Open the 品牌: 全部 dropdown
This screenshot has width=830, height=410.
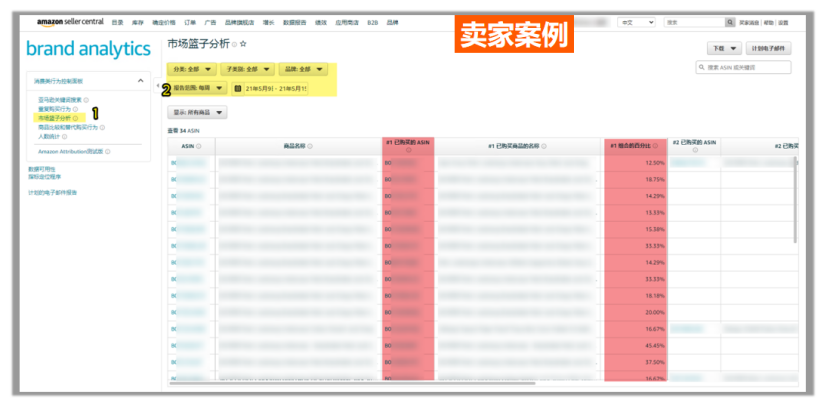pos(303,69)
